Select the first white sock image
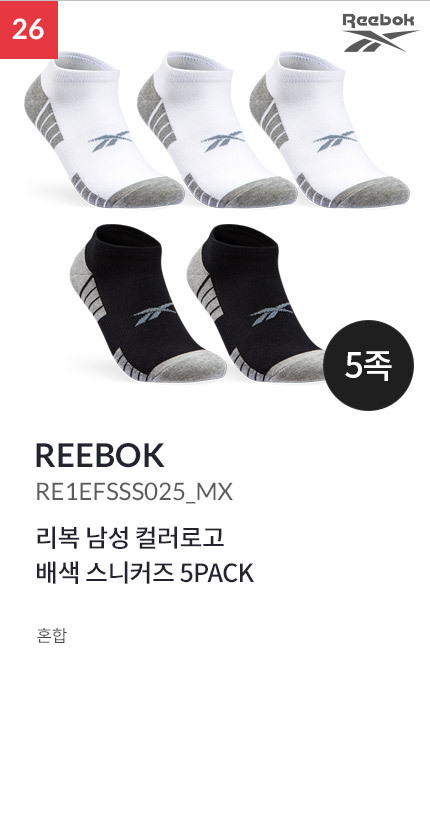 104,129
